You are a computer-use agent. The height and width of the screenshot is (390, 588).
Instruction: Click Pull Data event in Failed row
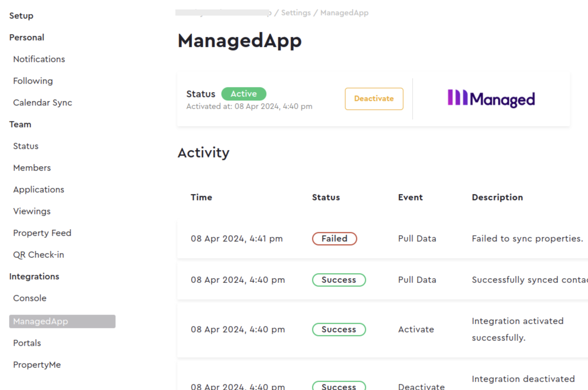coord(417,239)
